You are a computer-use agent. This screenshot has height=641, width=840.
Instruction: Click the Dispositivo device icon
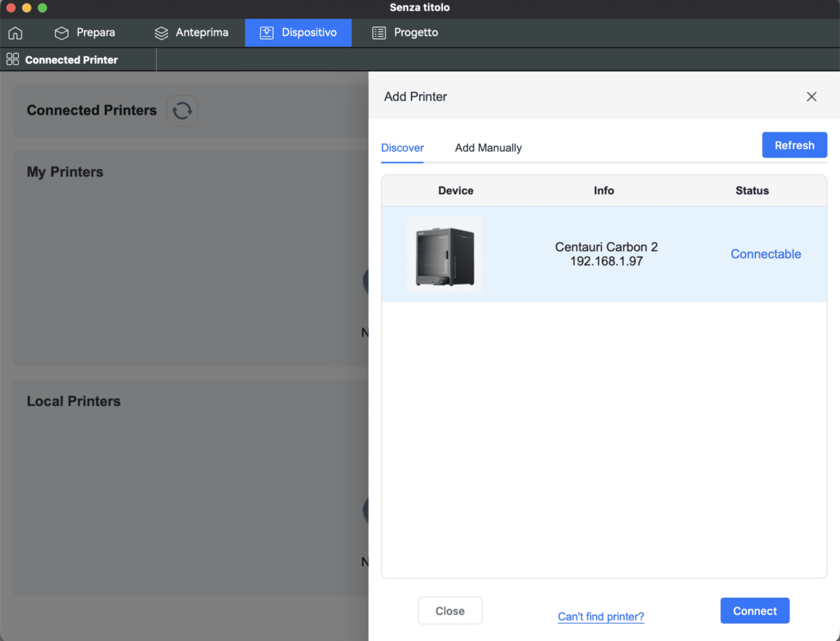click(x=267, y=33)
